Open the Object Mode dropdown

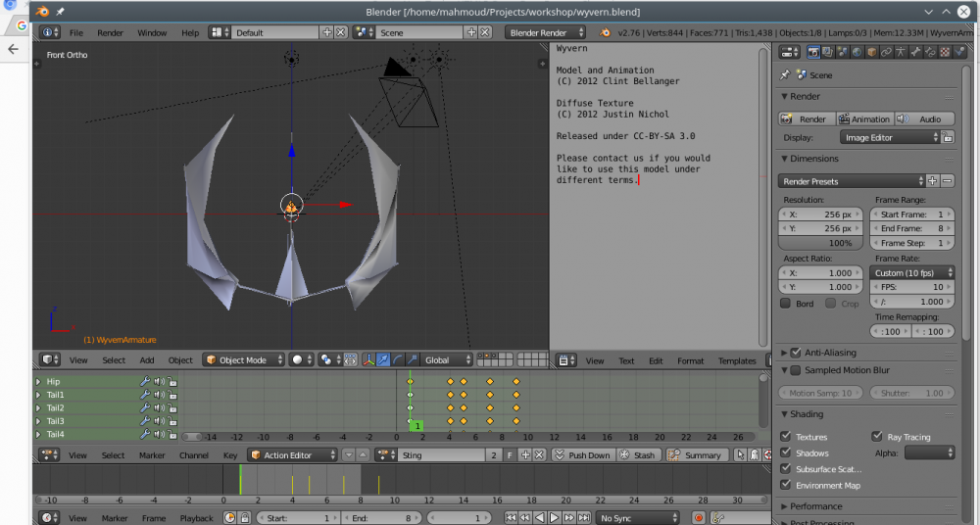point(244,360)
